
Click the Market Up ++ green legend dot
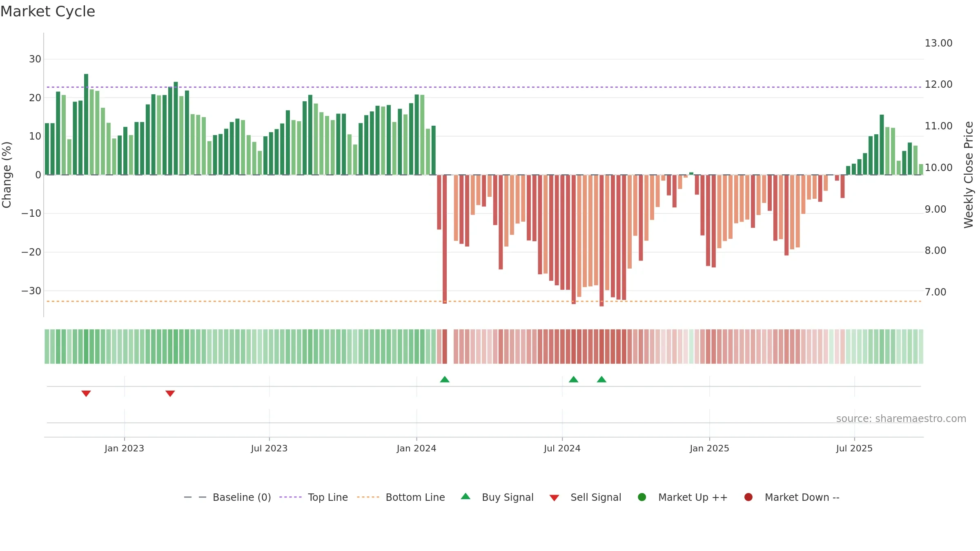[x=642, y=497]
